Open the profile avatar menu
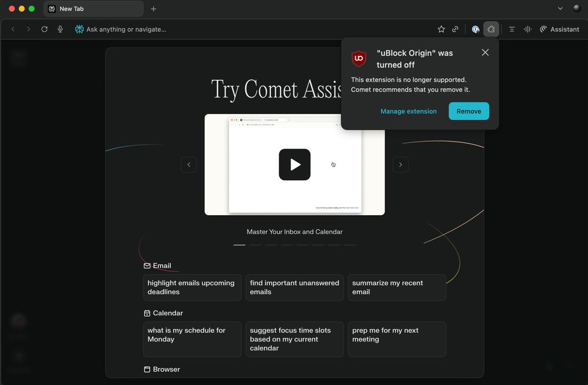Screen dimensions: 588x385 pyautogui.click(x=577, y=8)
